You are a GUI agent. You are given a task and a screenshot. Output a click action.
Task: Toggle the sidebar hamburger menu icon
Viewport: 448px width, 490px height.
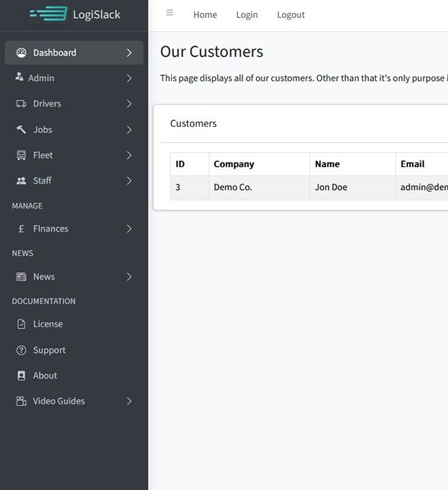point(170,12)
